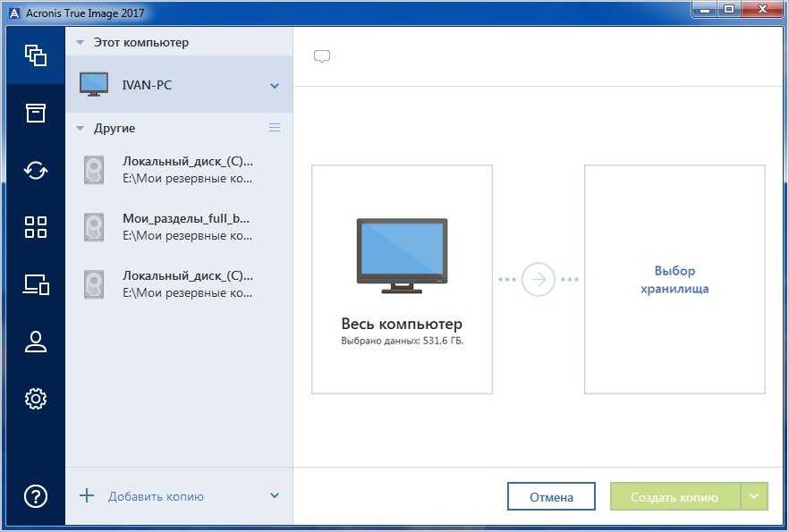Image resolution: width=789 pixels, height=532 pixels.
Task: Click "Выбор хранилища" destination panel
Action: coord(674,279)
